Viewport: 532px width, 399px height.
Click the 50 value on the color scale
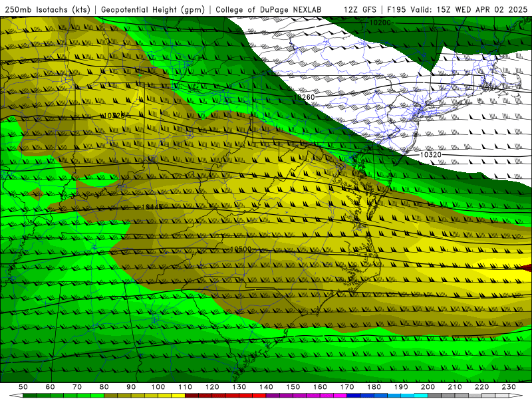pyautogui.click(x=23, y=387)
